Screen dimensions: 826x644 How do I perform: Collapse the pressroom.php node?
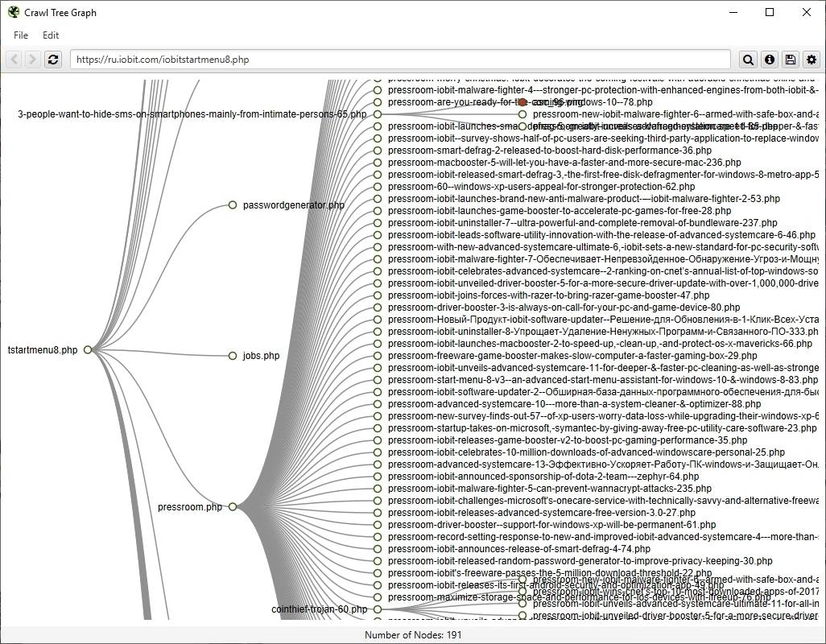tap(233, 506)
